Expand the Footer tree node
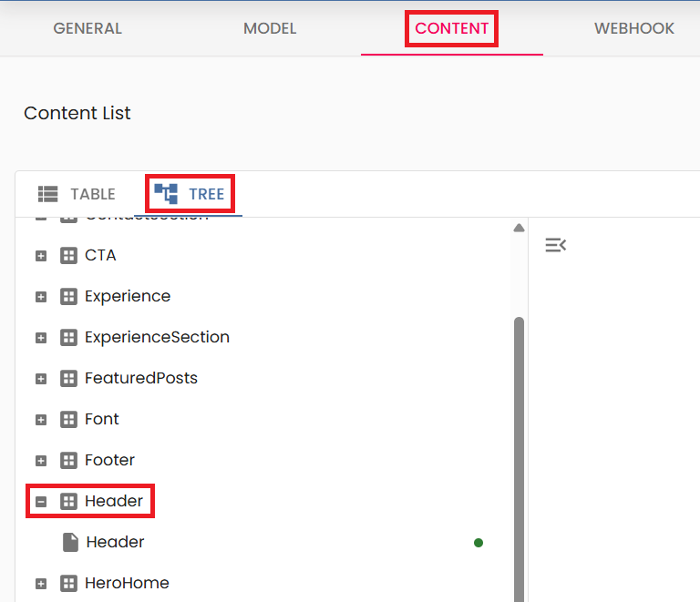 pyautogui.click(x=41, y=461)
